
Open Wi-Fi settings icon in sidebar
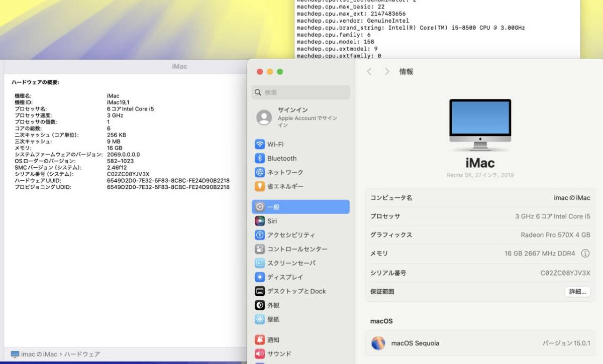[x=260, y=144]
